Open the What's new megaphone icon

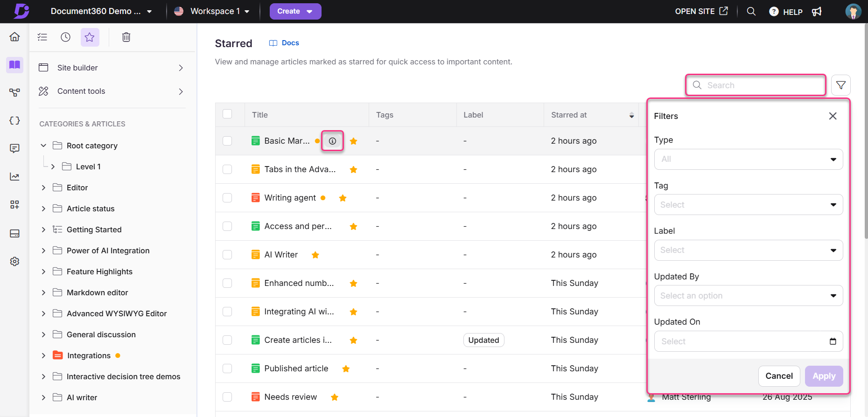[x=817, y=12]
